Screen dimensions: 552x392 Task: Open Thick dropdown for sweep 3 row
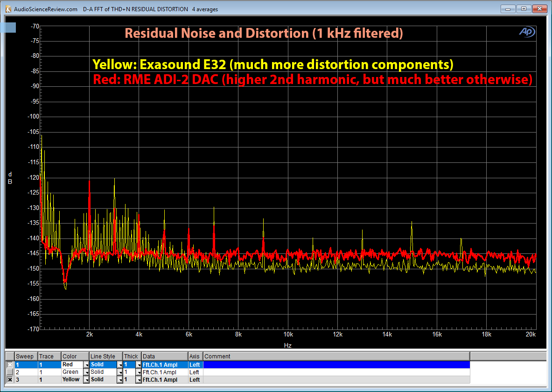139,380
